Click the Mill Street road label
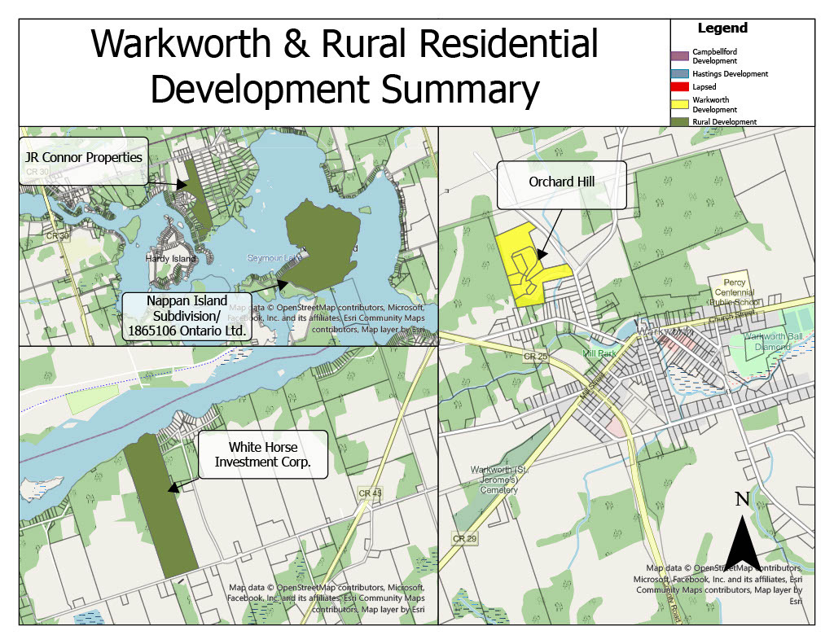Screen dimensions: 834x644 coord(592,387)
